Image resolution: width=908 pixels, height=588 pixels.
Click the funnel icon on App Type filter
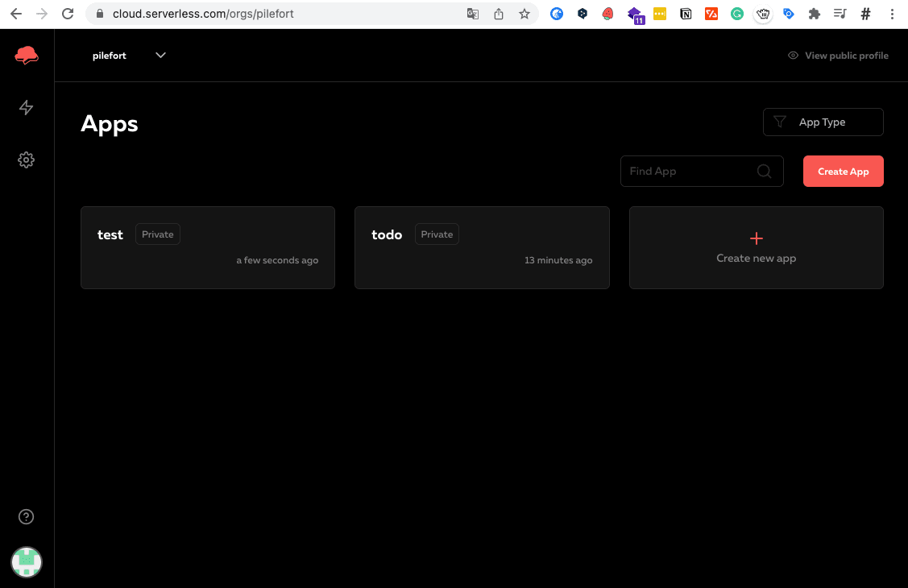tap(779, 122)
